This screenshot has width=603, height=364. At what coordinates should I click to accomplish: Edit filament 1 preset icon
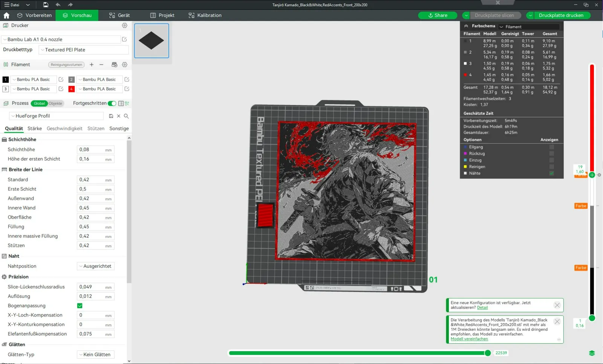point(61,80)
